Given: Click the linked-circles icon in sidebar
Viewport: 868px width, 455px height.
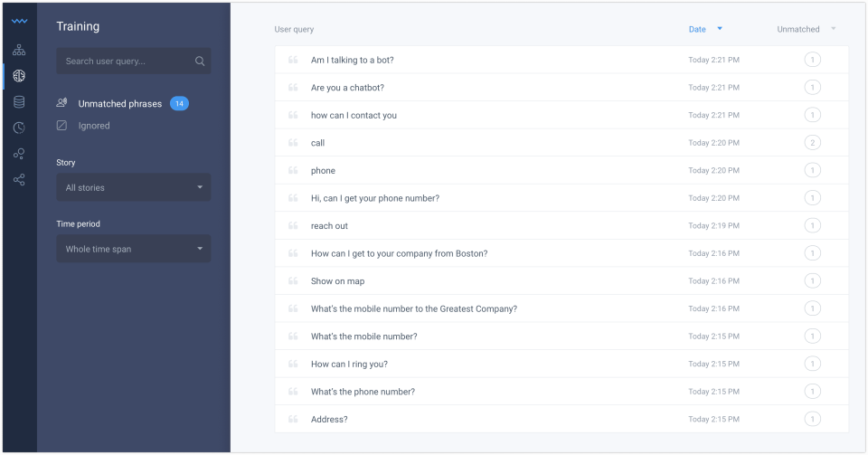Looking at the screenshot, I should tap(19, 154).
